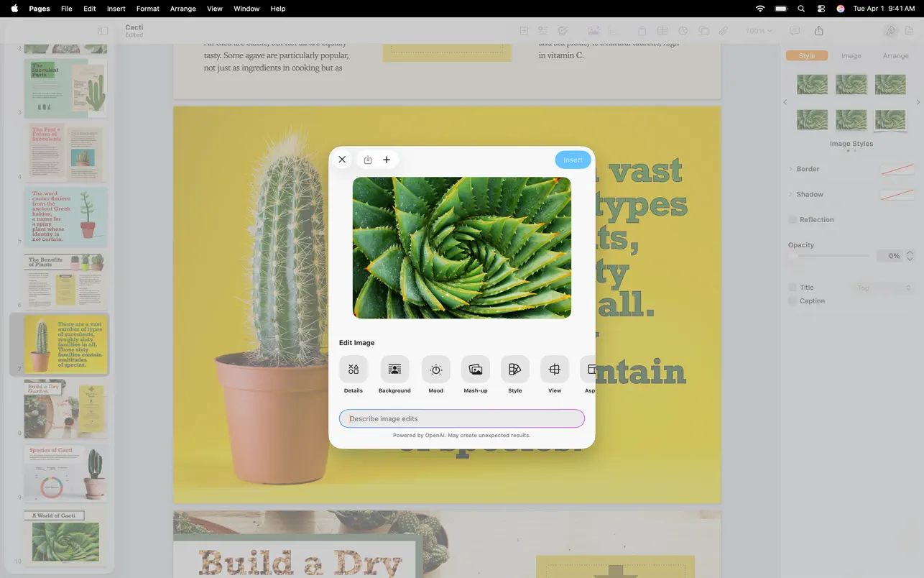
Task: Select the Style edit icon
Action: (514, 370)
